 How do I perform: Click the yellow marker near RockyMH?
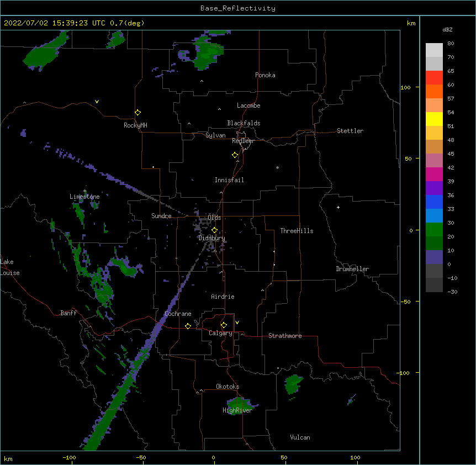[137, 113]
